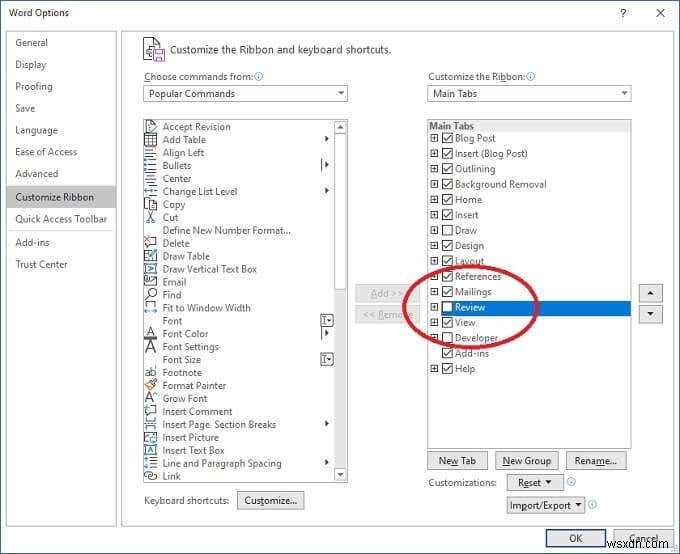Select the Review row in Main Tabs
This screenshot has height=554, width=680.
tap(529, 307)
